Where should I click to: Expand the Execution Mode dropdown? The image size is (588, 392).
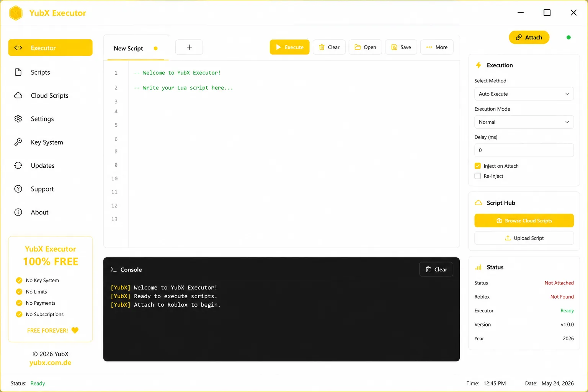click(524, 122)
